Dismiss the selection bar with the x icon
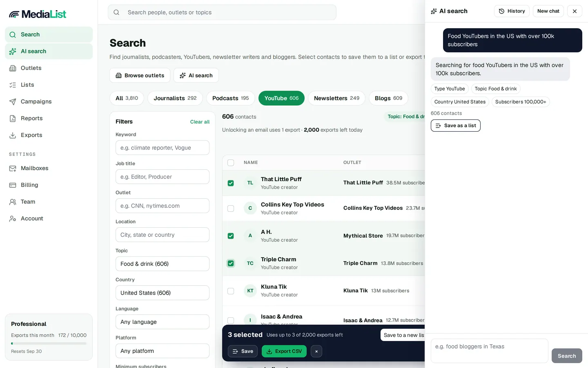Viewport: 588px width, 368px height. 316,351
